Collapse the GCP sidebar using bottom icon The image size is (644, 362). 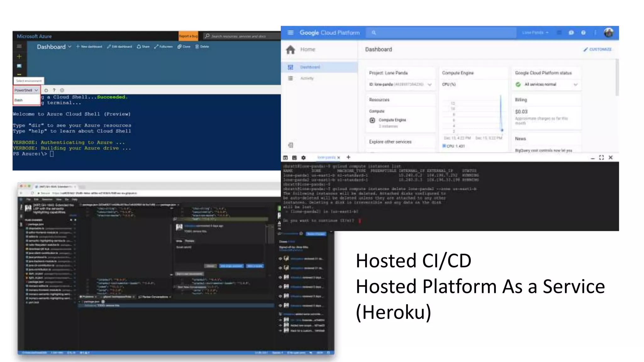click(291, 145)
